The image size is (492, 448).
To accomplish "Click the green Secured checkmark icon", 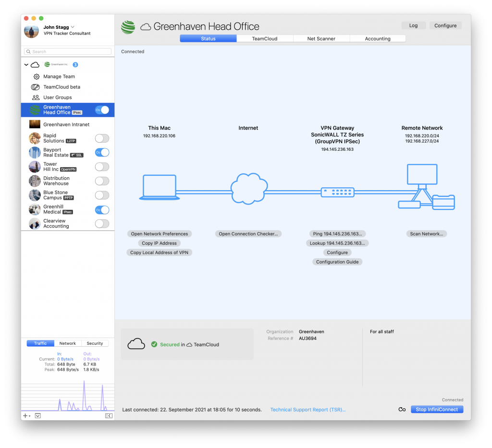I will click(154, 344).
